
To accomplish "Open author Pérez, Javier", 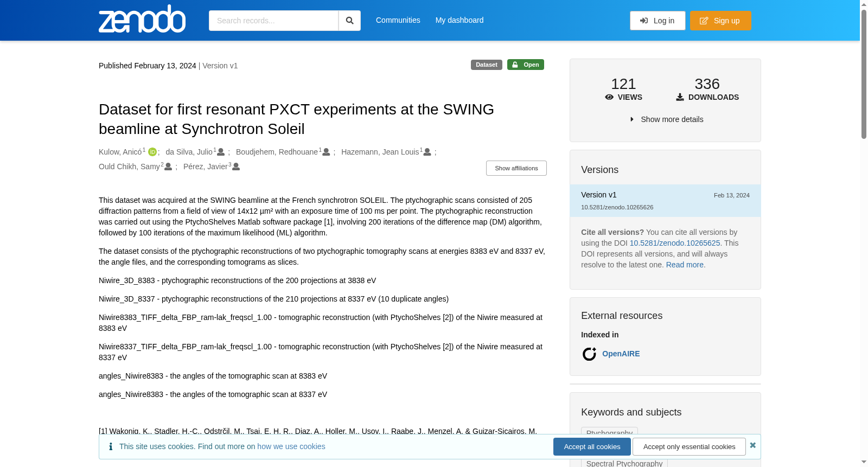I will (x=206, y=167).
